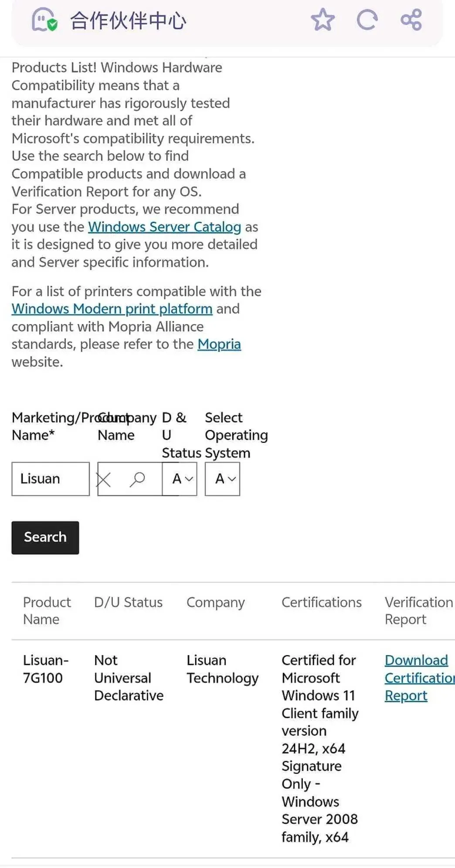The width and height of the screenshot is (455, 868).
Task: Open the Select Operating System dropdown
Action: pos(223,479)
